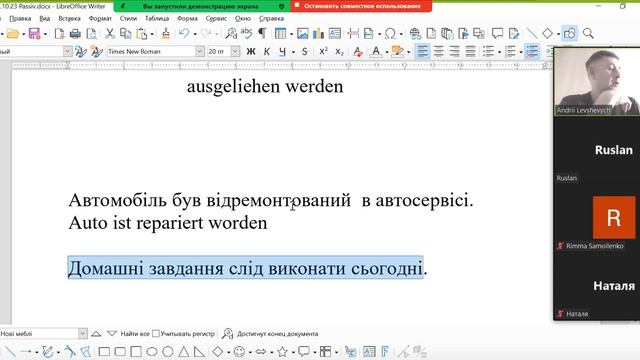This screenshot has width=640, height=360.
Task: Find next match with the down arrow
Action: tap(112, 334)
